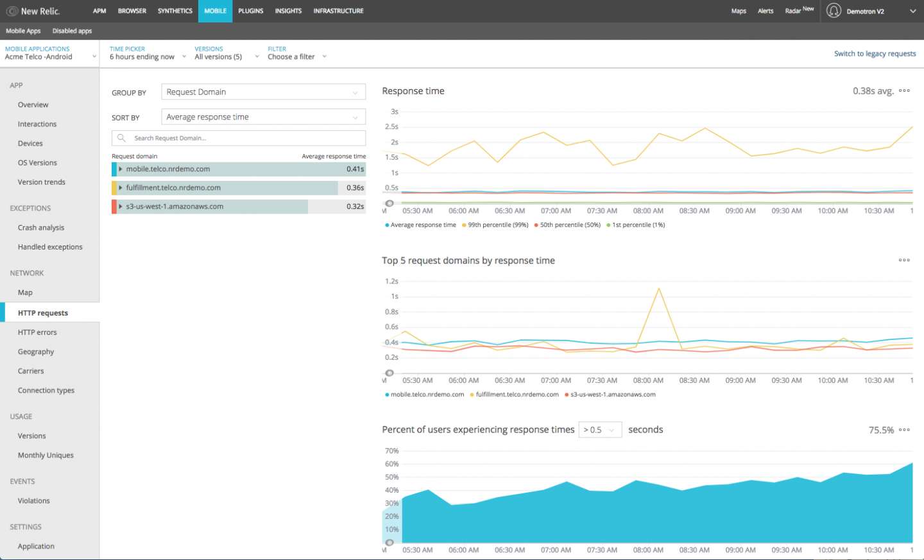Click the Search Request Domain input field
Viewport: 924px width, 560px height.
coord(239,138)
